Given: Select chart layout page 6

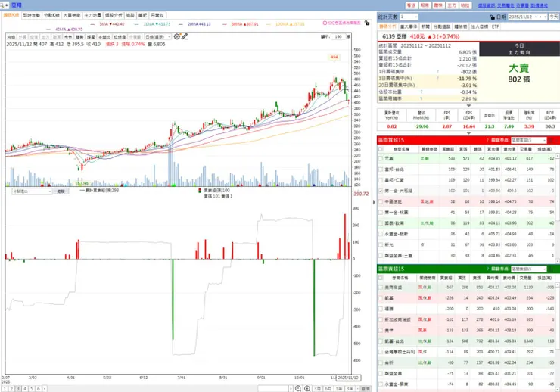Looking at the screenshot, I should [x=39, y=389].
